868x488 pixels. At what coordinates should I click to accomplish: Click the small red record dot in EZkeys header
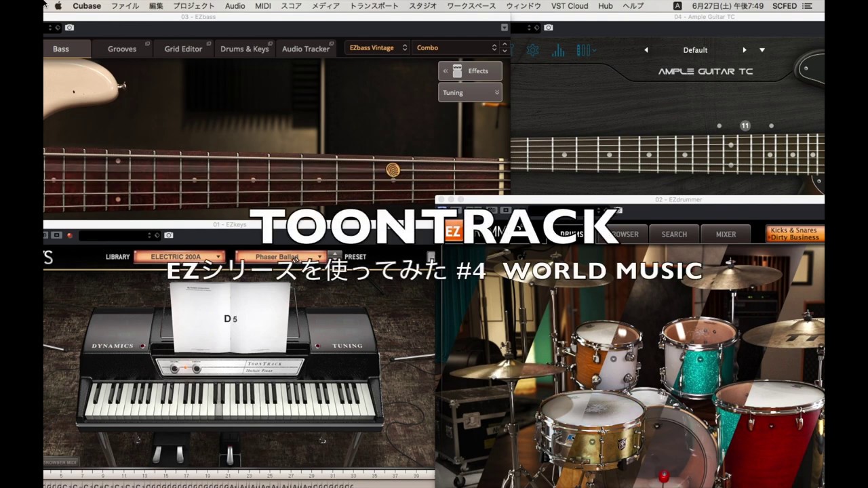tap(69, 235)
